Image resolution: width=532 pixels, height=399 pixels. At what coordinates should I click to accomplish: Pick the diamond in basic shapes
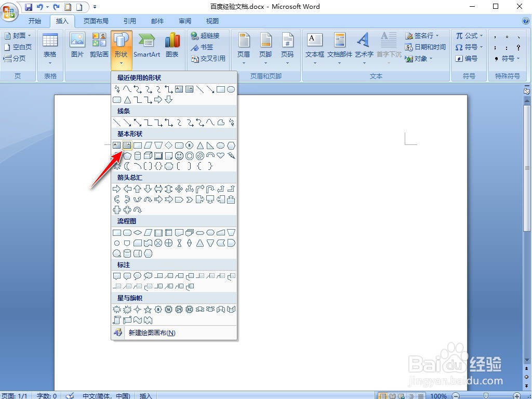(169, 145)
